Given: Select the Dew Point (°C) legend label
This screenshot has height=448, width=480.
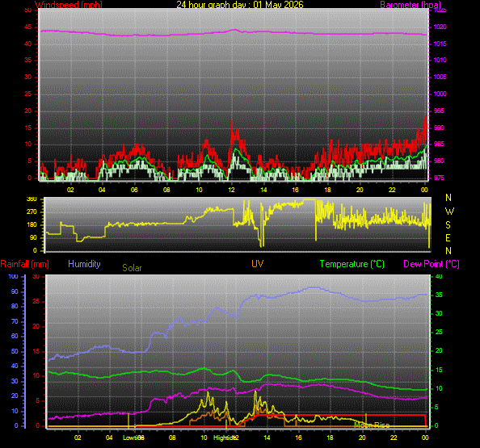Looking at the screenshot, I should (432, 264).
